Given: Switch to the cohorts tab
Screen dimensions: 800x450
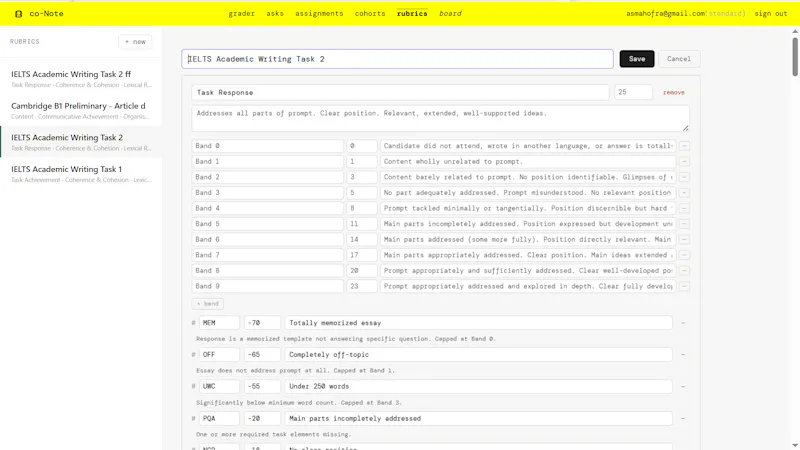Looking at the screenshot, I should coord(370,14).
